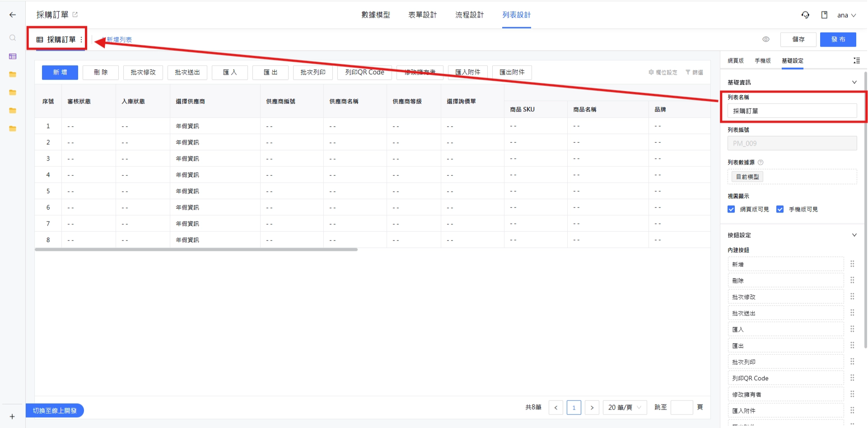Screen dimensions: 868x428
Task: Grab drag handle of 批次修改 row
Action: (x=852, y=296)
